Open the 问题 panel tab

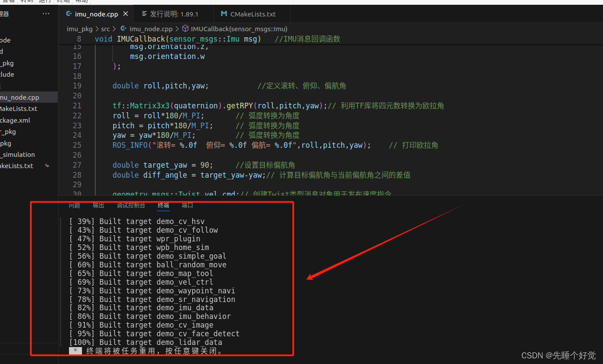click(75, 205)
